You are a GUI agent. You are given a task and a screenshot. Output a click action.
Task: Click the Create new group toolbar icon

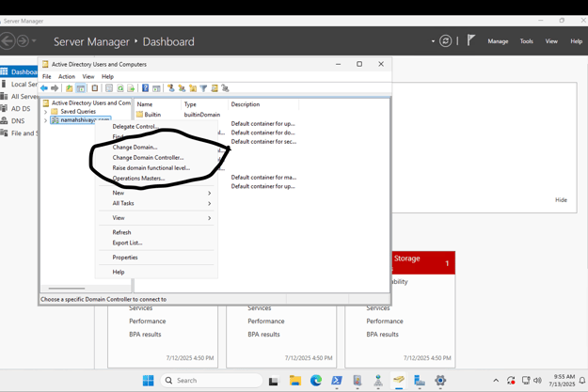[x=182, y=88]
